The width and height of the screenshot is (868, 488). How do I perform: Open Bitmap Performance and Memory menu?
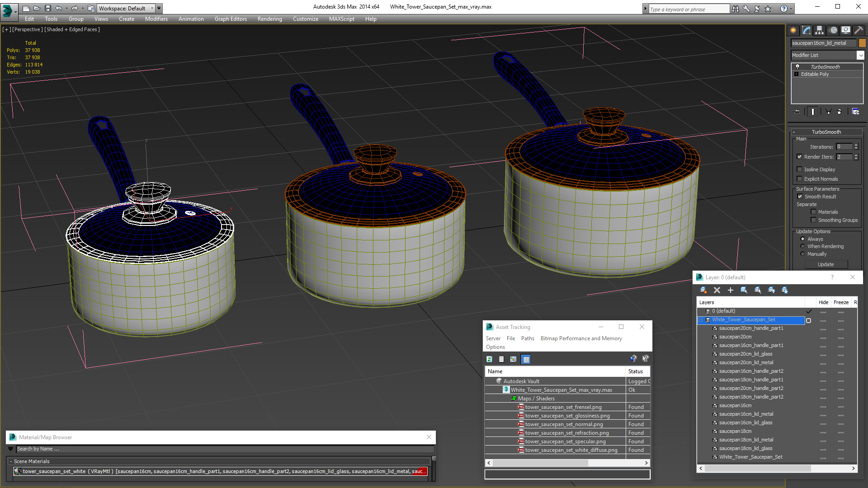click(581, 338)
